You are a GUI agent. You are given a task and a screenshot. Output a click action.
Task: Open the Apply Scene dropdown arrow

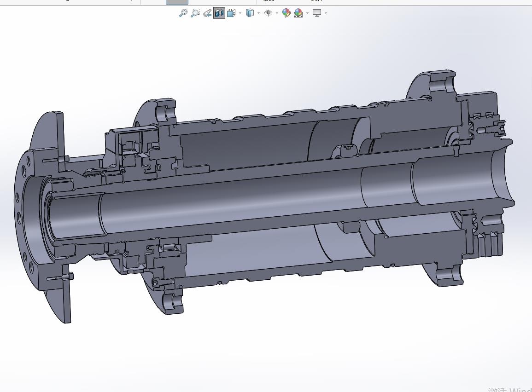[307, 13]
